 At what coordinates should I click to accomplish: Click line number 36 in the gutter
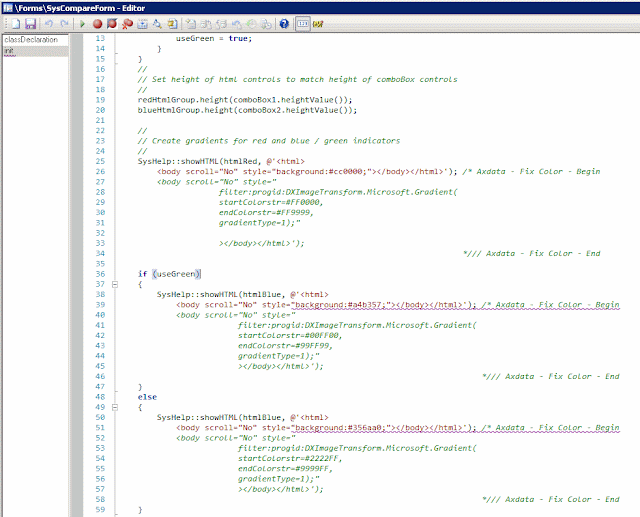point(100,274)
